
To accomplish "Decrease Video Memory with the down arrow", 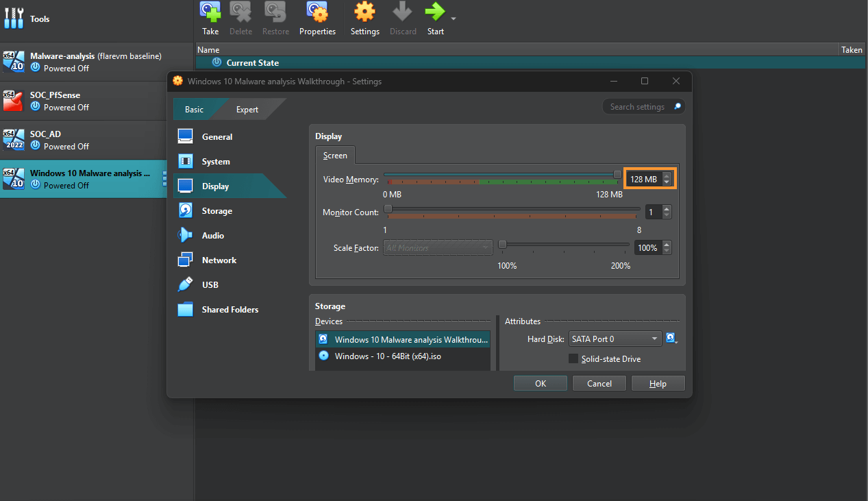I will (x=667, y=183).
